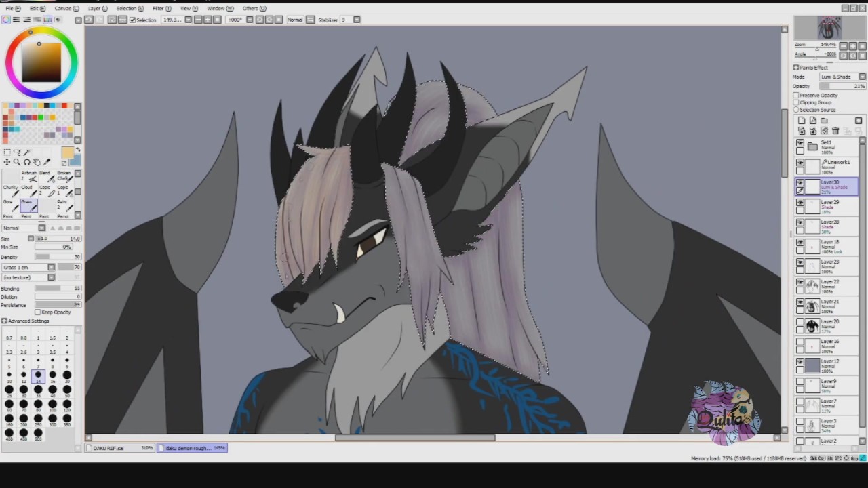Open the Grass 1 em brush shape dropdown
The width and height of the screenshot is (868, 488).
point(28,267)
